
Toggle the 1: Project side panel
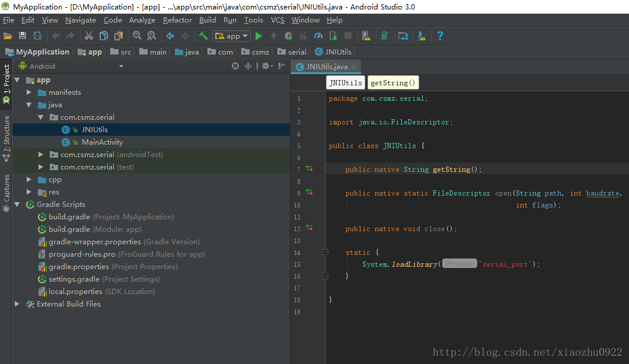6,84
